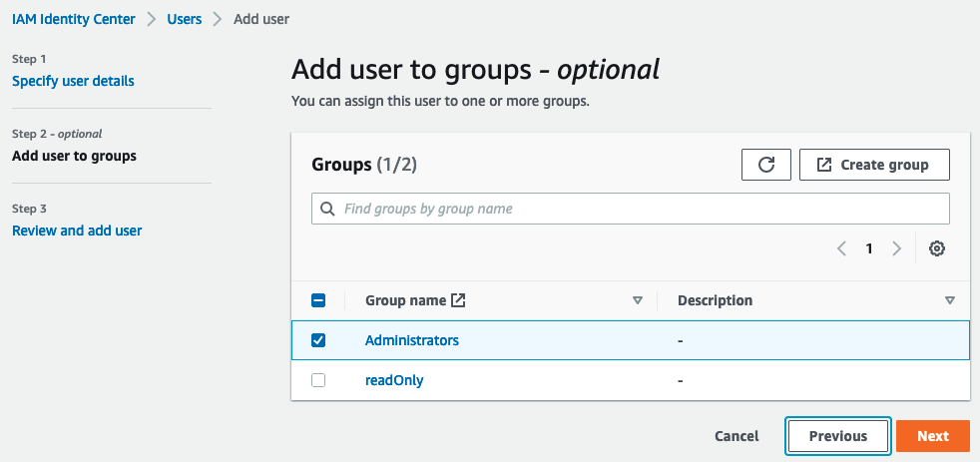
Task: Click the Description column header
Action: pos(715,300)
